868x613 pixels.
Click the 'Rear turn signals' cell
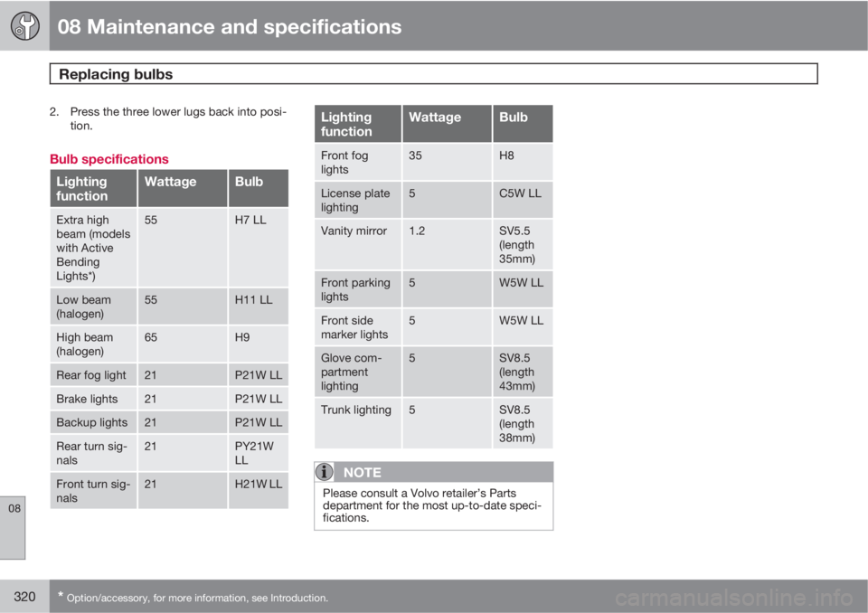pyautogui.click(x=93, y=453)
